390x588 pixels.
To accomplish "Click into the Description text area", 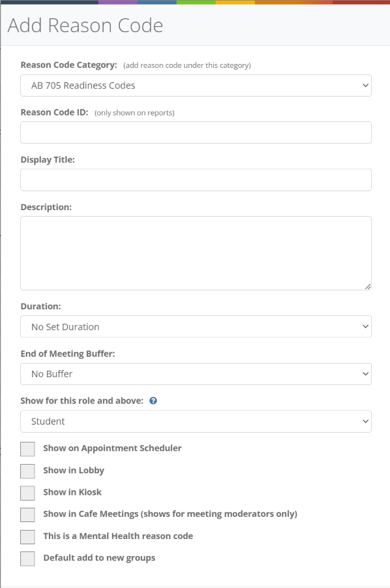I will point(196,251).
